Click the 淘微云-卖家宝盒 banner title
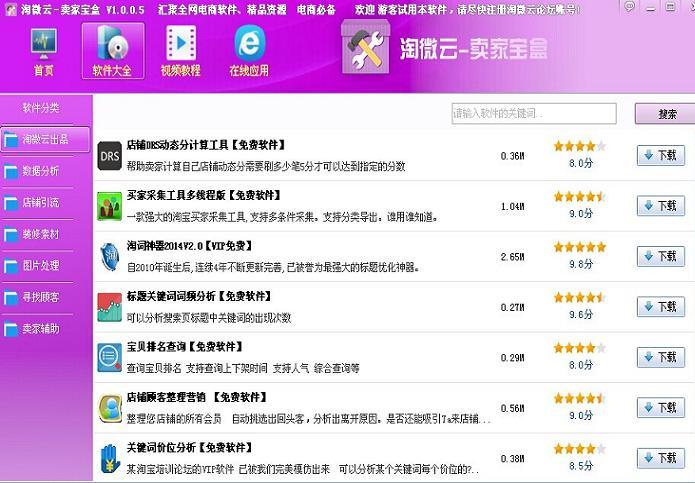Viewport: 695px width, 483px height. point(473,48)
